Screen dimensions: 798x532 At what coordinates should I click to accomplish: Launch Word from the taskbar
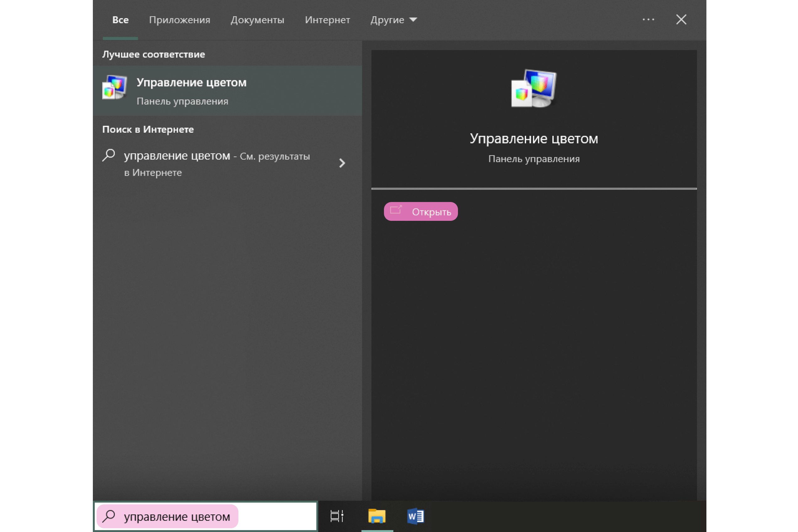pos(415,516)
